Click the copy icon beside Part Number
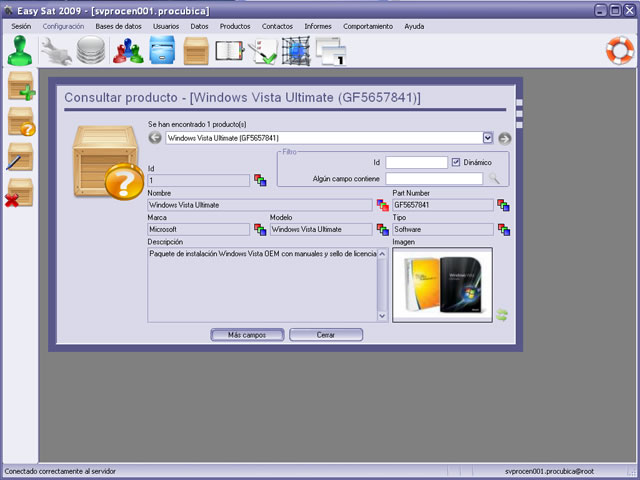This screenshot has width=640, height=480. pos(503,205)
